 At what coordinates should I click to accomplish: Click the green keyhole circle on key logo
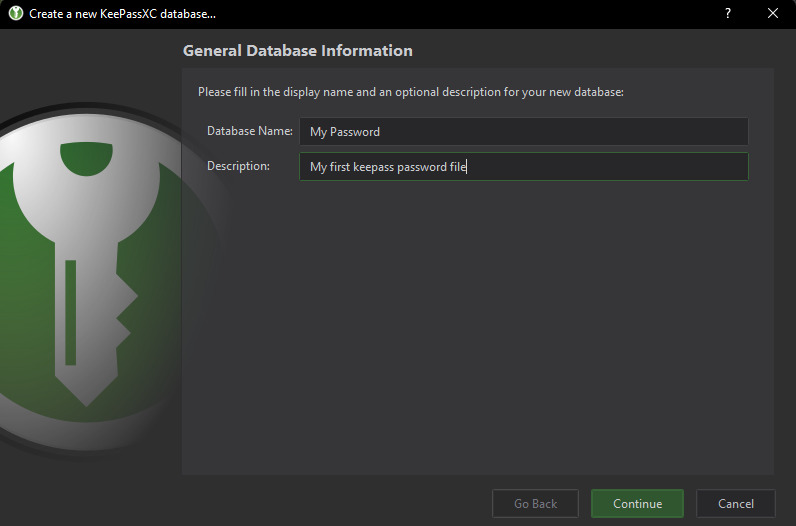tap(86, 159)
